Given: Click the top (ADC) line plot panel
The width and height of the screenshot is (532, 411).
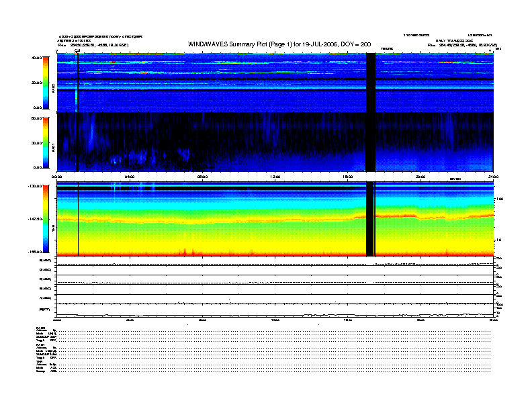Looking at the screenshot, I should tap(275, 261).
